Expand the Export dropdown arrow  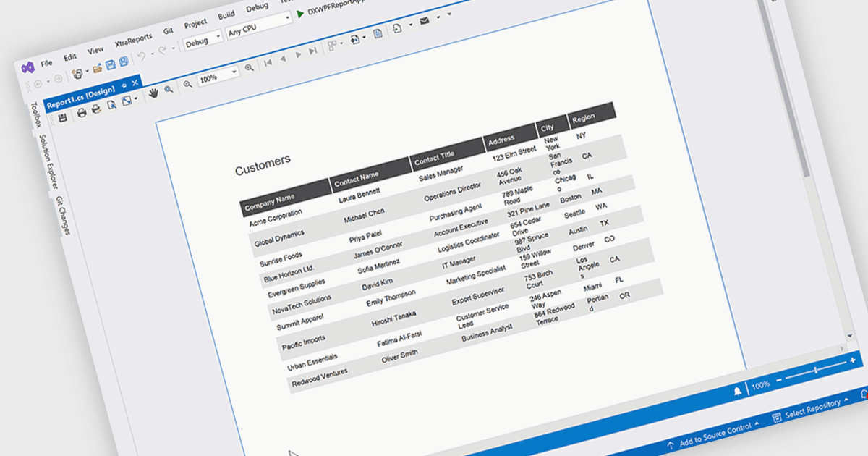(x=411, y=25)
